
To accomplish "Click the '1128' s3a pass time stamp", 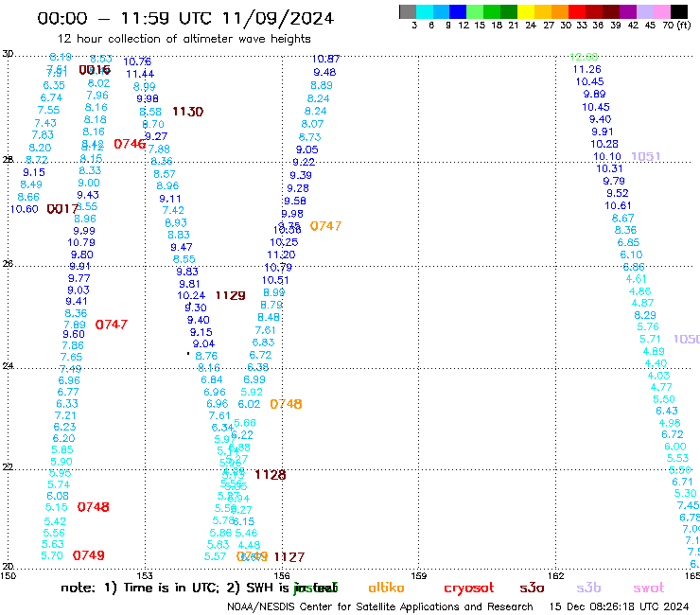I will click(x=271, y=475).
